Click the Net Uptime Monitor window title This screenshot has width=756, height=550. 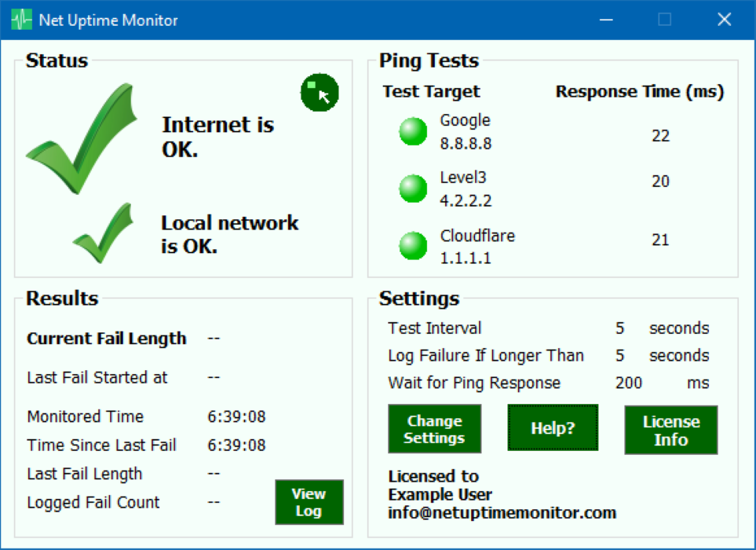point(108,20)
